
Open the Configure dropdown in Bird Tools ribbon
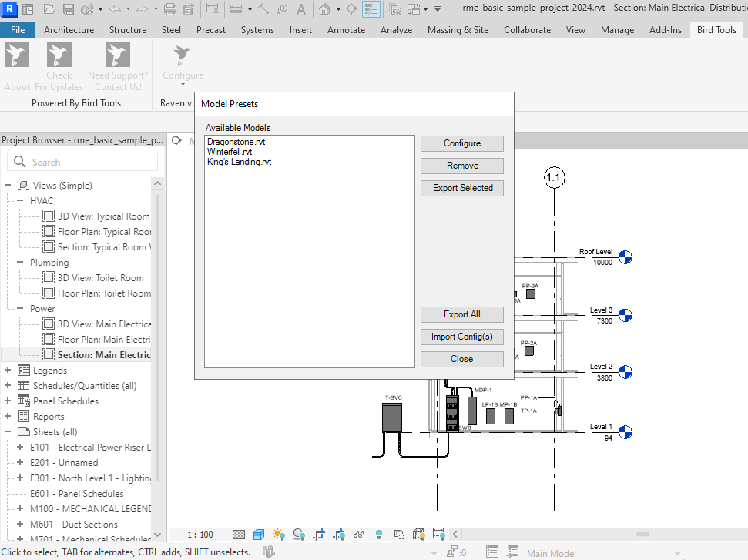[183, 75]
